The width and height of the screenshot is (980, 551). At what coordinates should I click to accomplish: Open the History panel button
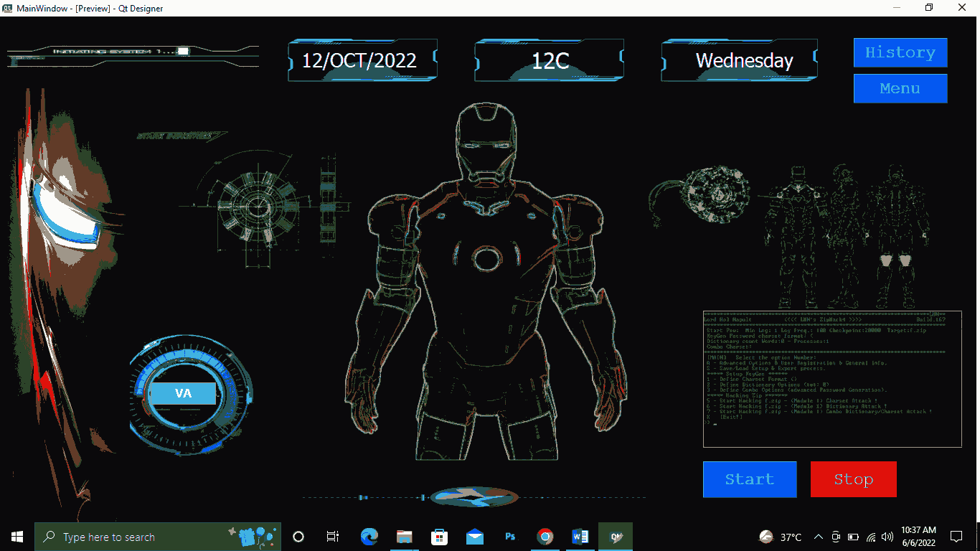[x=900, y=52]
